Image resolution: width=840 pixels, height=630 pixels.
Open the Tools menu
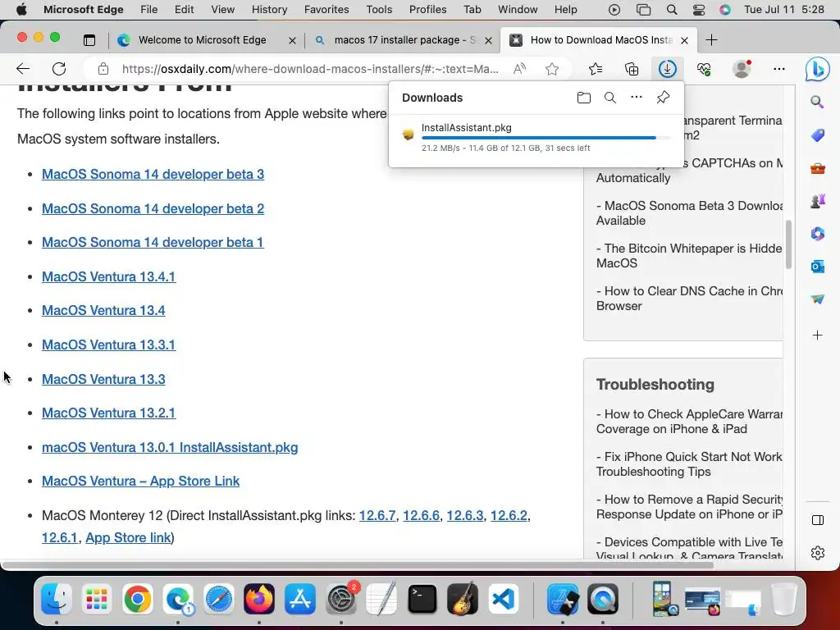click(x=379, y=10)
